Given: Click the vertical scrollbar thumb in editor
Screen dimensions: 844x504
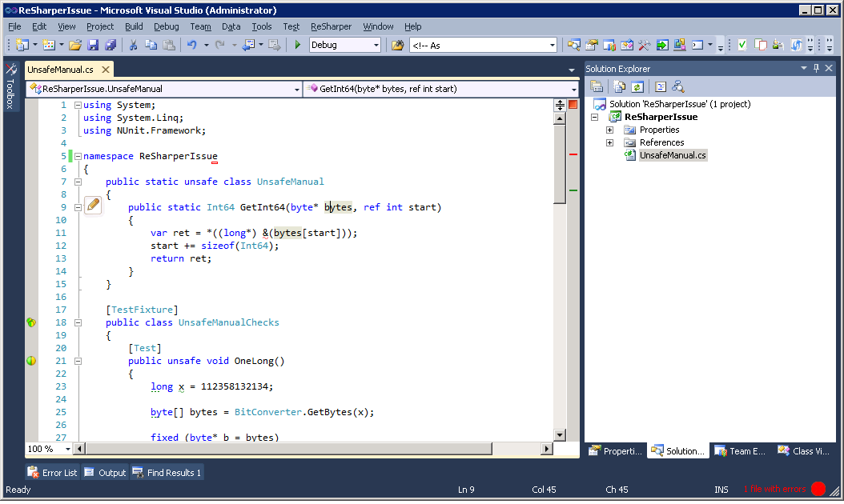Looking at the screenshot, I should pos(560,164).
